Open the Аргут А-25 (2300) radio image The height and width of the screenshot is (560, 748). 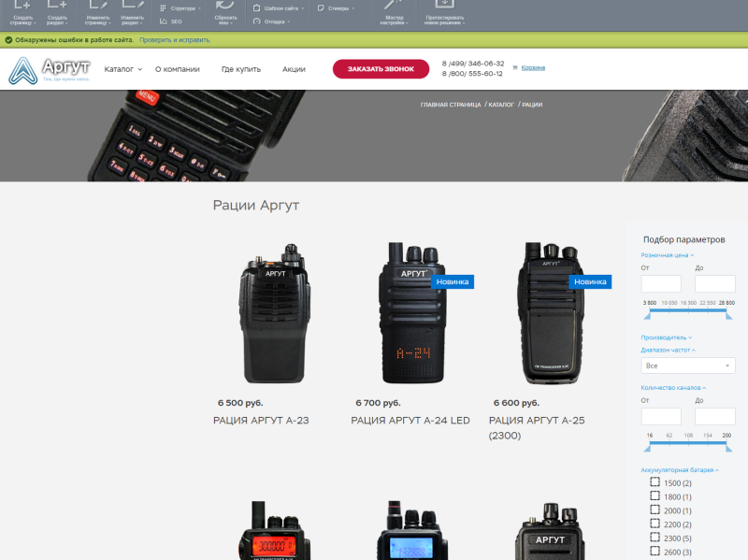(551, 313)
